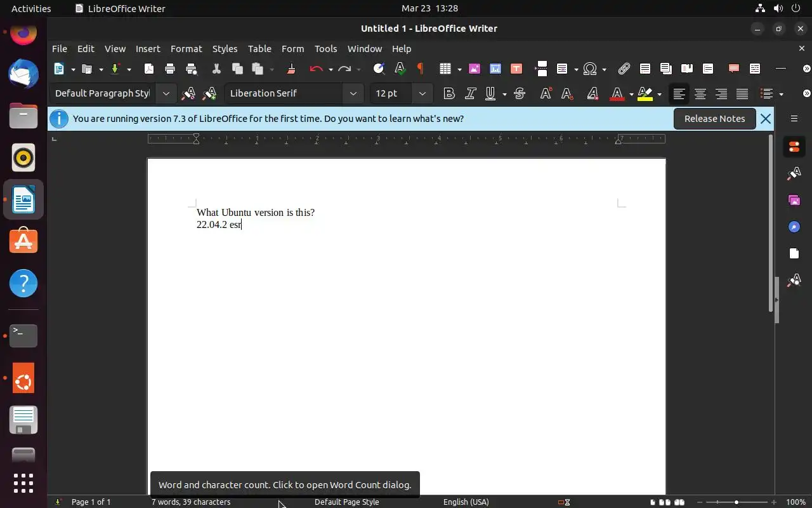Screen dimensions: 812x508
Task: Click the Undo arrow
Action: click(317, 69)
